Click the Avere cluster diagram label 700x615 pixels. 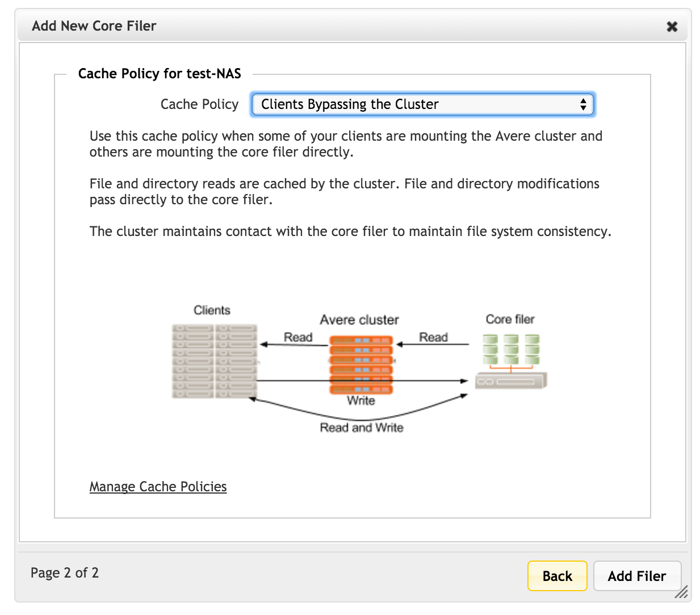[359, 320]
